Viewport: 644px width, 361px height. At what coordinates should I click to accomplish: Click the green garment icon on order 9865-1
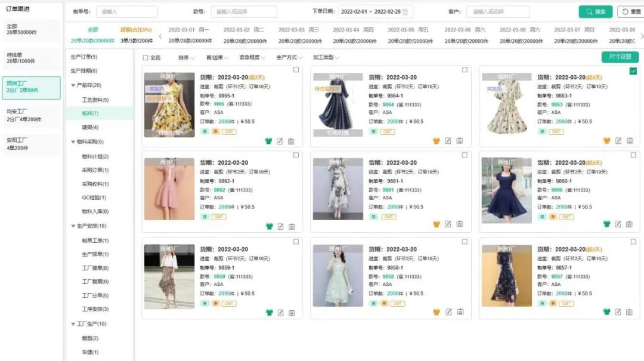point(269,141)
